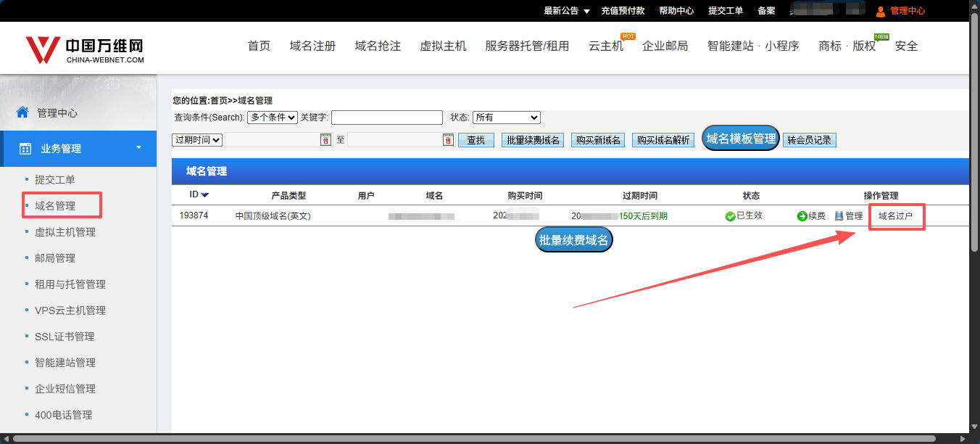Image resolution: width=980 pixels, height=444 pixels.
Task: Open the 多个条件 search condition dropdown
Action: tap(272, 118)
